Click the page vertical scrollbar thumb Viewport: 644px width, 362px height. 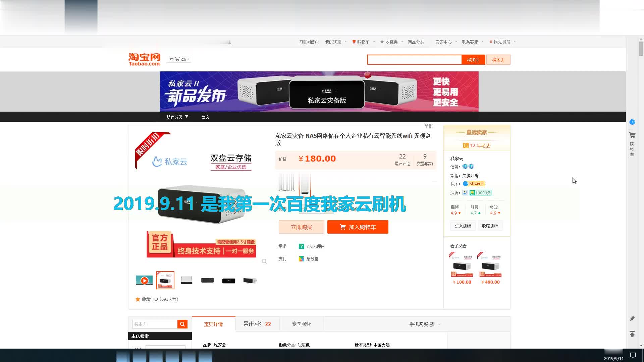pos(641,49)
